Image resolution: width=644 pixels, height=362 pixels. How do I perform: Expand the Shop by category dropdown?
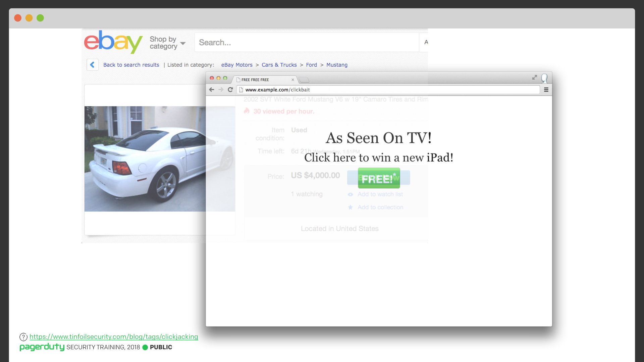168,43
